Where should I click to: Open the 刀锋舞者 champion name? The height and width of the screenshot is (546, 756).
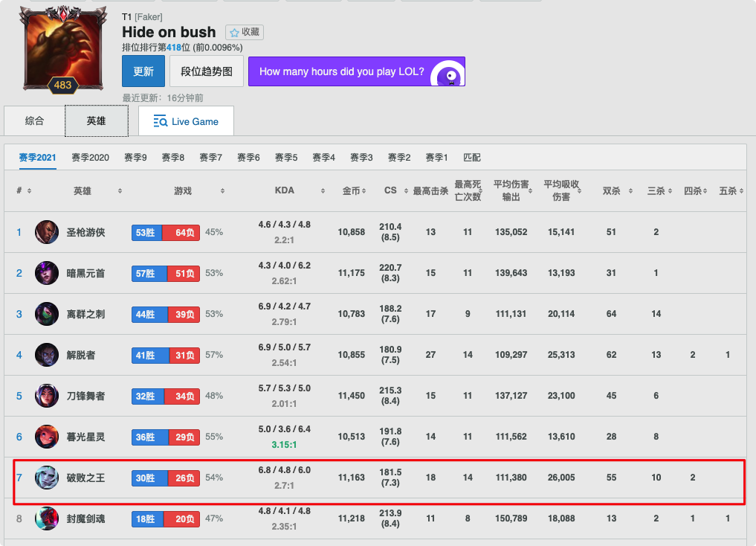coord(85,396)
